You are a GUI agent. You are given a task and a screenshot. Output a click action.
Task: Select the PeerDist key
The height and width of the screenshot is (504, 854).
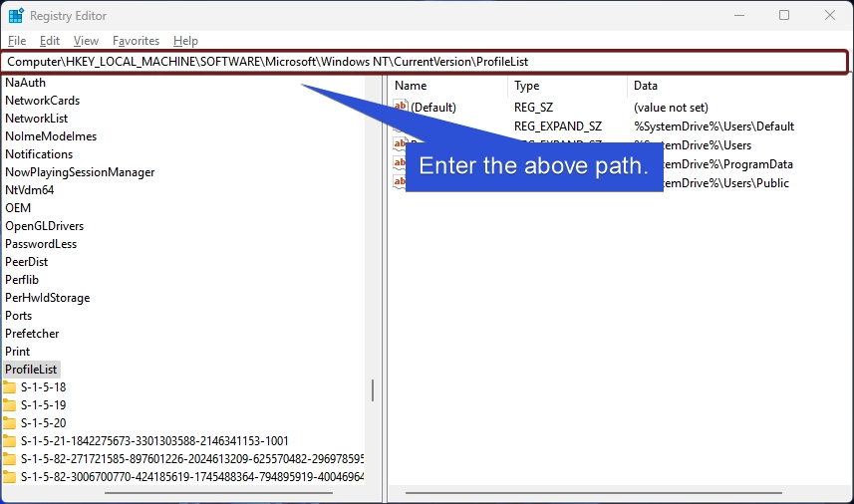pos(27,262)
